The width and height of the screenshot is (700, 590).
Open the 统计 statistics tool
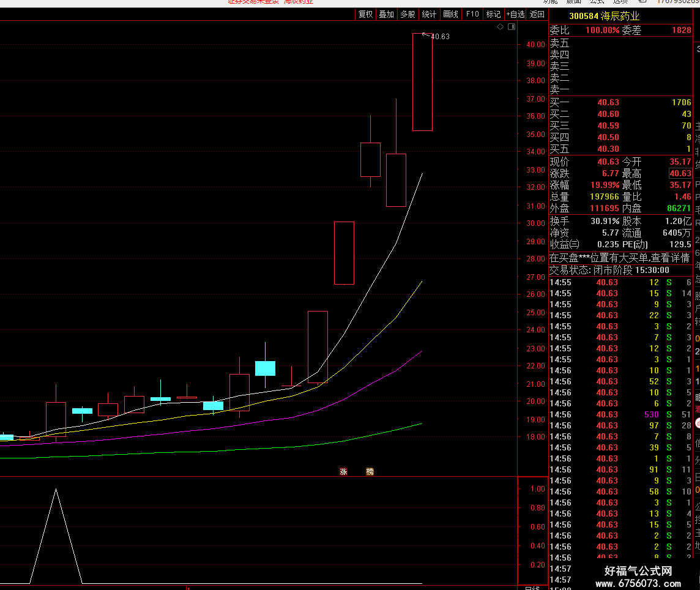coord(429,14)
